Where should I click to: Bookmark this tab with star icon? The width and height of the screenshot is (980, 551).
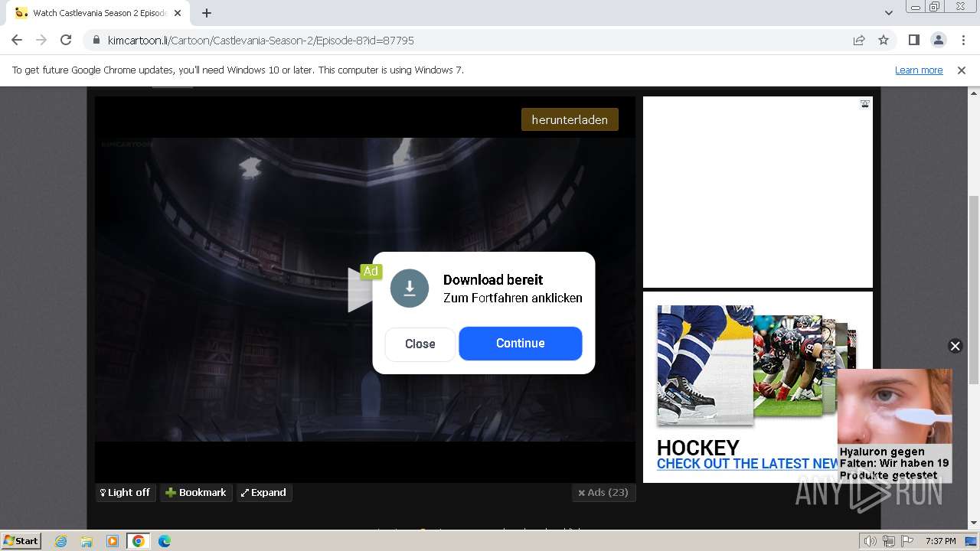pos(884,40)
